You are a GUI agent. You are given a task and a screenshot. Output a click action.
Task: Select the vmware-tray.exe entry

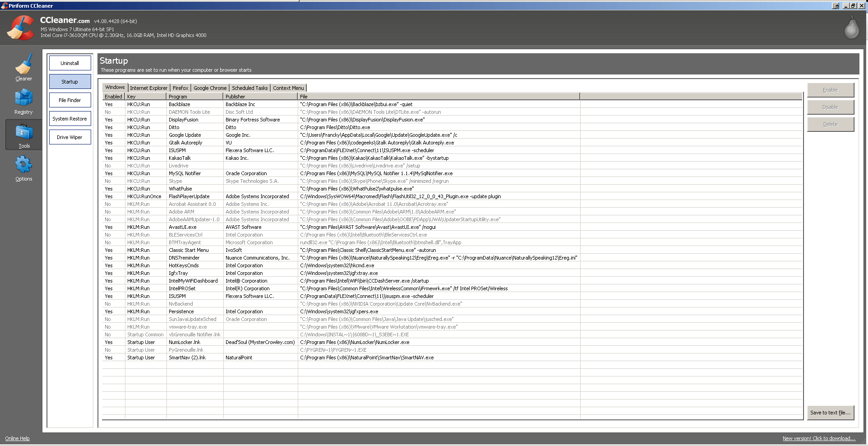pos(452,327)
